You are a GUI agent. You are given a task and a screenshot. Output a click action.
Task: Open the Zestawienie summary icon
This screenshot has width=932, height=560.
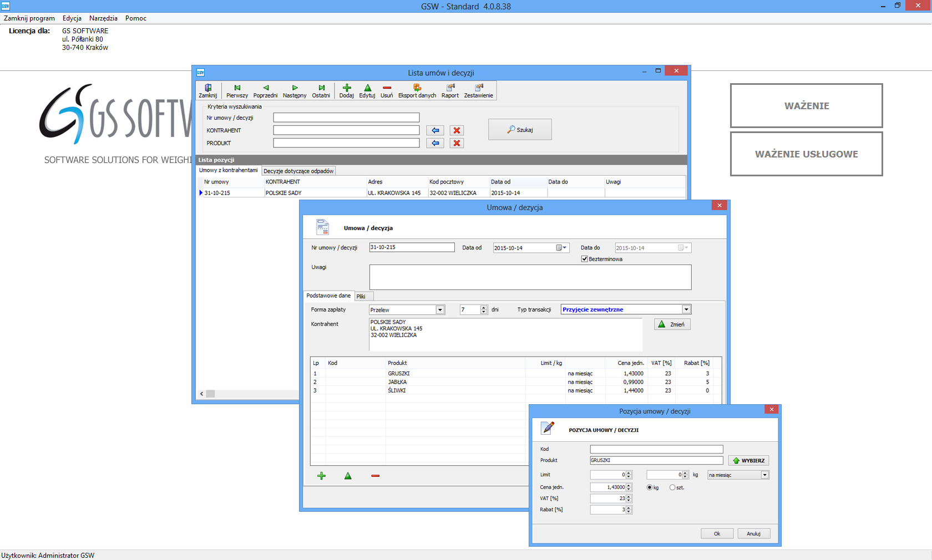(x=478, y=91)
